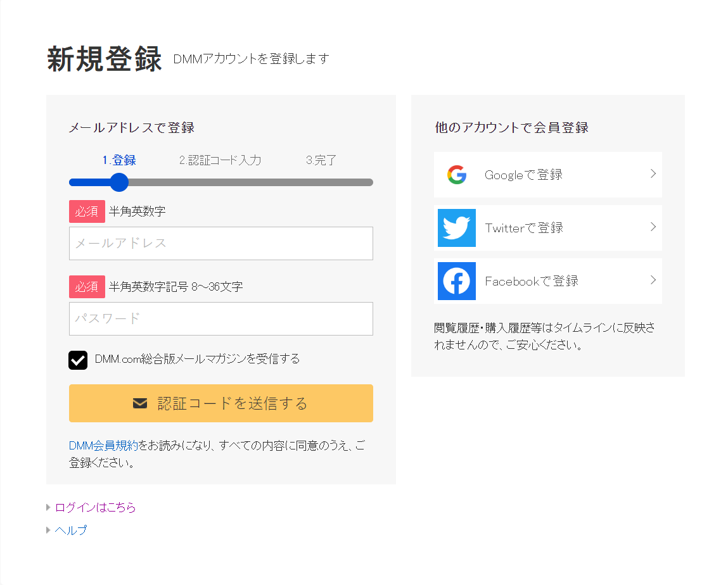Click the envelope icon on send button
The width and height of the screenshot is (728, 585).
point(140,403)
